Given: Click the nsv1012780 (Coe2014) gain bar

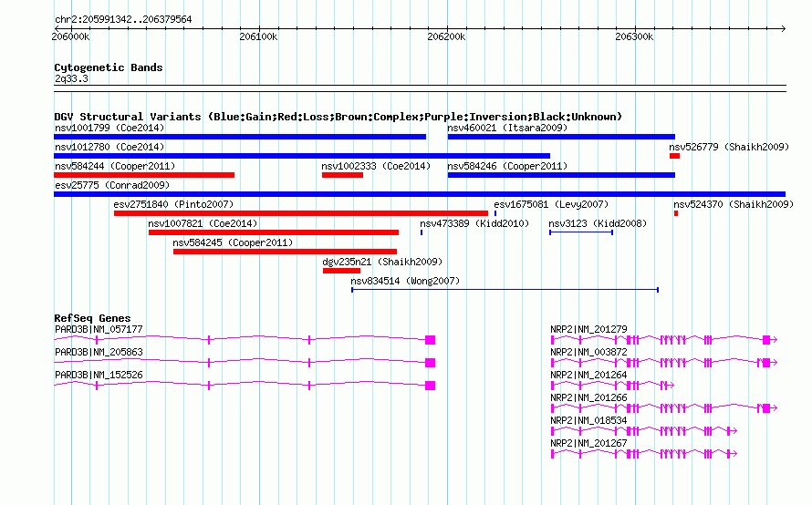Looking at the screenshot, I should 302,156.
